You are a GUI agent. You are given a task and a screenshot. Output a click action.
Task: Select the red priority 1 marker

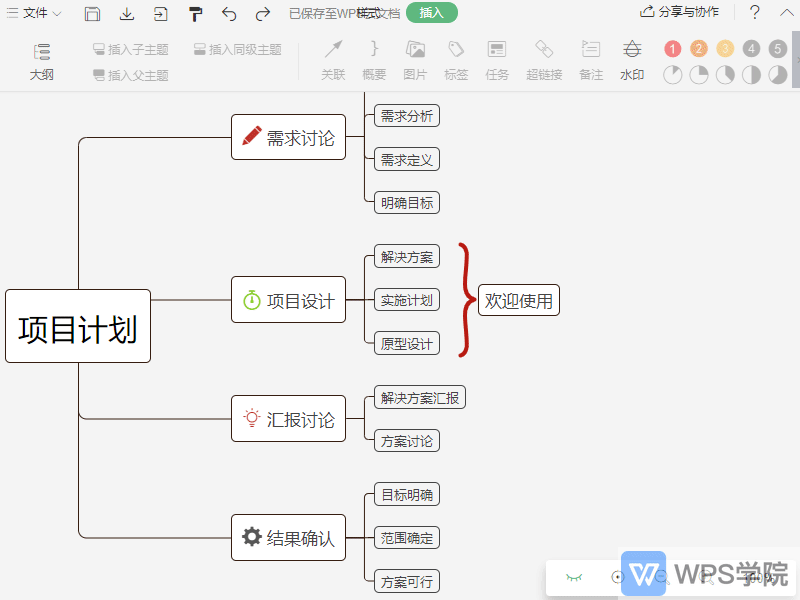673,47
